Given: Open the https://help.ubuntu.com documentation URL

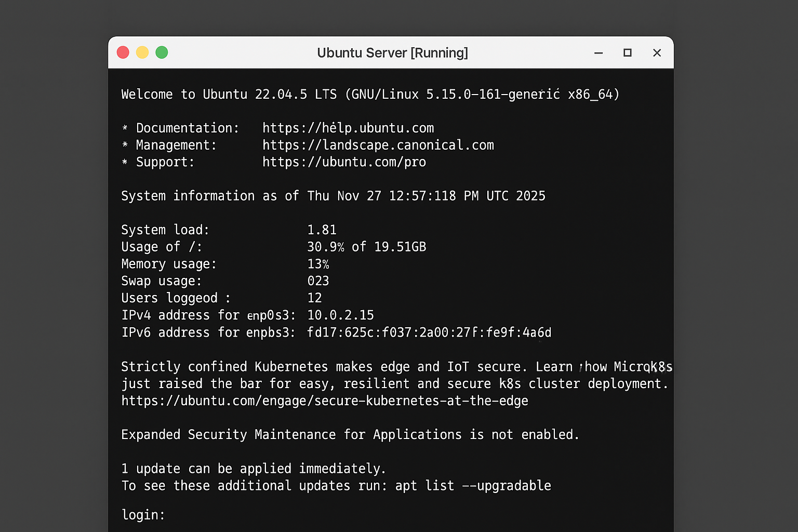Looking at the screenshot, I should (x=348, y=128).
